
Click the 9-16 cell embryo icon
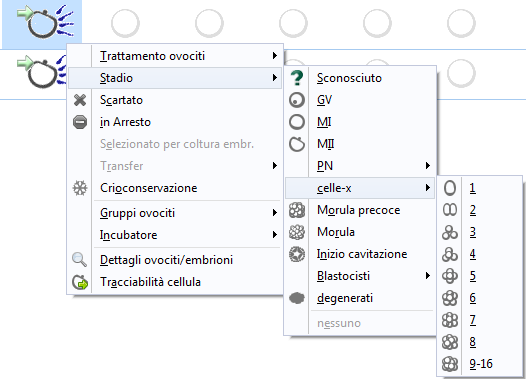[450, 364]
